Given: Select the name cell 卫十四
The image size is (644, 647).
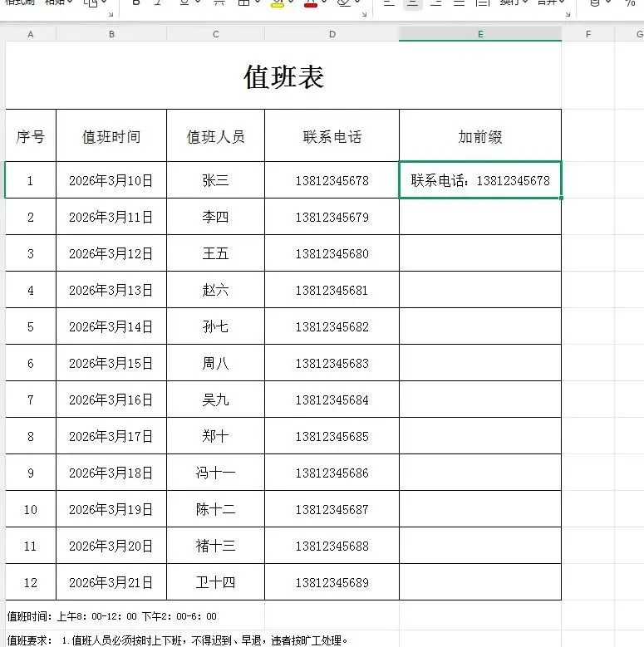Looking at the screenshot, I should tap(215, 582).
